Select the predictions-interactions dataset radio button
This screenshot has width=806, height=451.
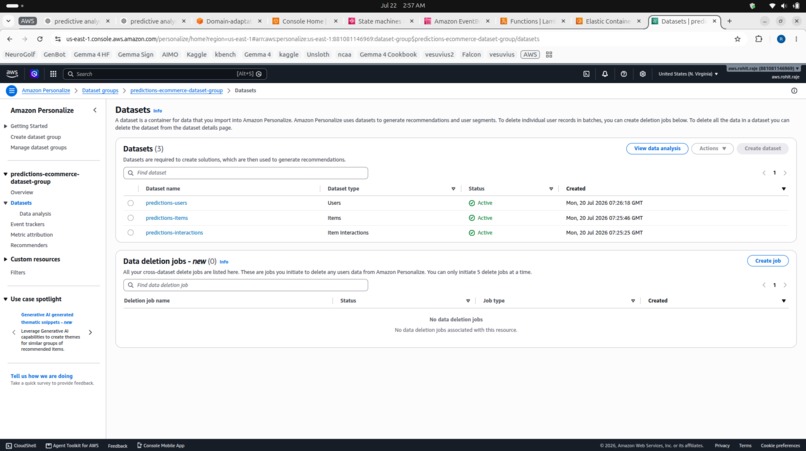[131, 233]
